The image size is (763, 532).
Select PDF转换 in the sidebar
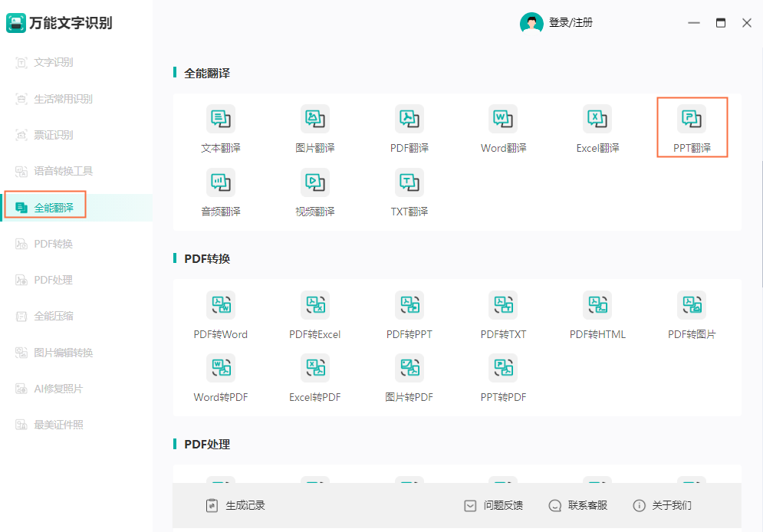(x=76, y=244)
